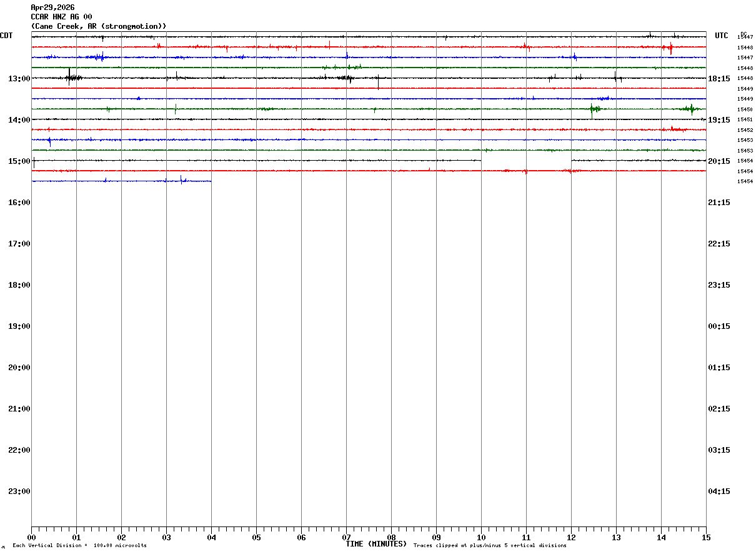Click minute tick label "04" on the axis
Image resolution: width=756 pixels, height=554 pixels.
(211, 537)
